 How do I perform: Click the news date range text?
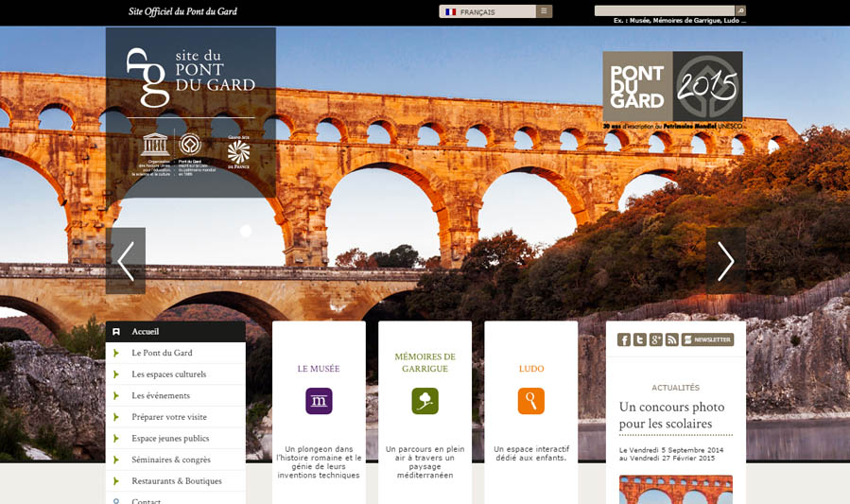(x=671, y=454)
